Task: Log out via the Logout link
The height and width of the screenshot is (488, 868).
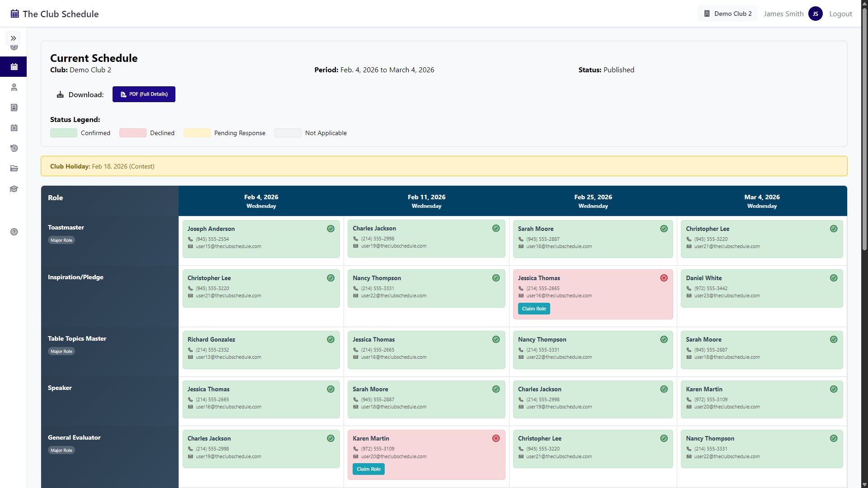Action: click(840, 14)
